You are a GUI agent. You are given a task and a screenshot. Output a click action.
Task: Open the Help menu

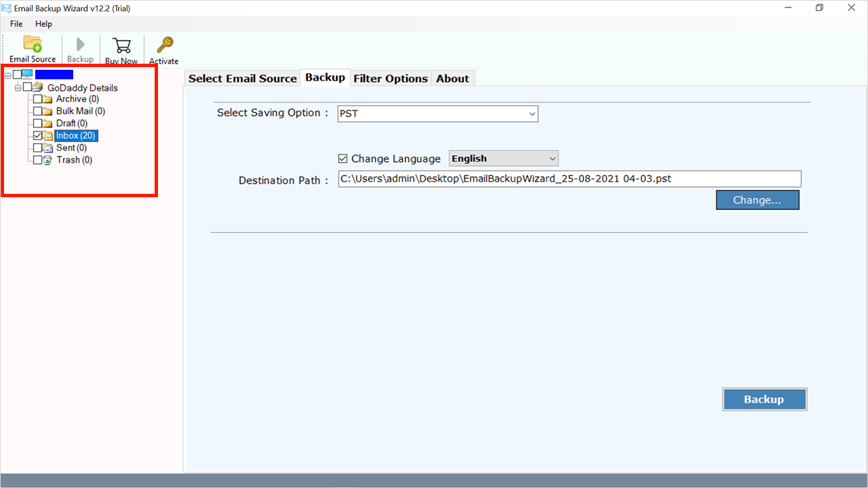pos(43,24)
